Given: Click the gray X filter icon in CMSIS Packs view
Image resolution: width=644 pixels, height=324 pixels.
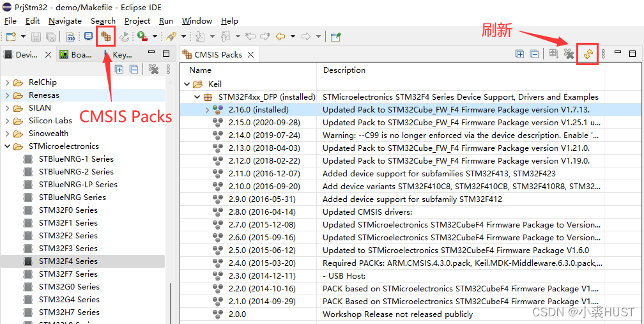Looking at the screenshot, I should pos(569,54).
